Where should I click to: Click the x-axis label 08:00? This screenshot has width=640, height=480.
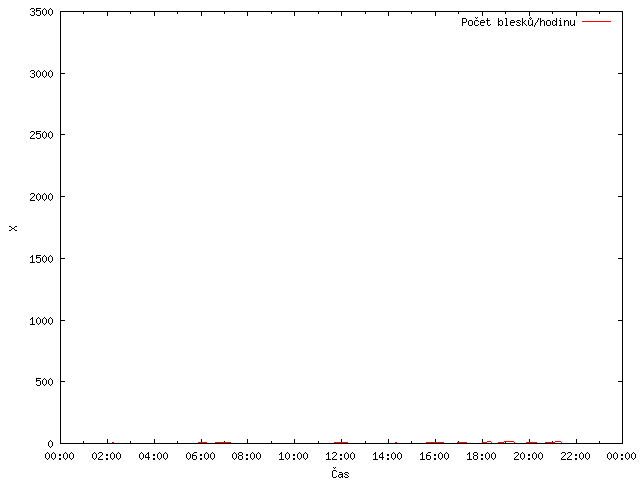pyautogui.click(x=247, y=456)
